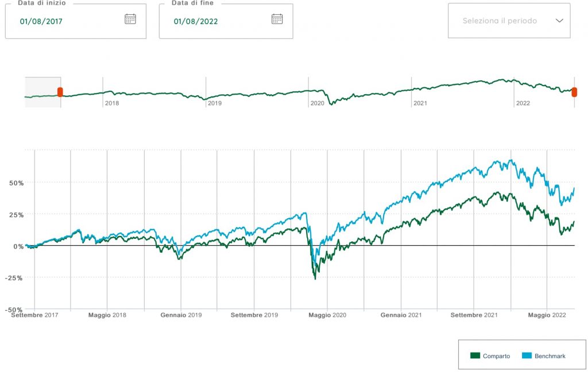The width and height of the screenshot is (588, 372).
Task: Open the calendar icon in Data di fine
Action: 277,19
